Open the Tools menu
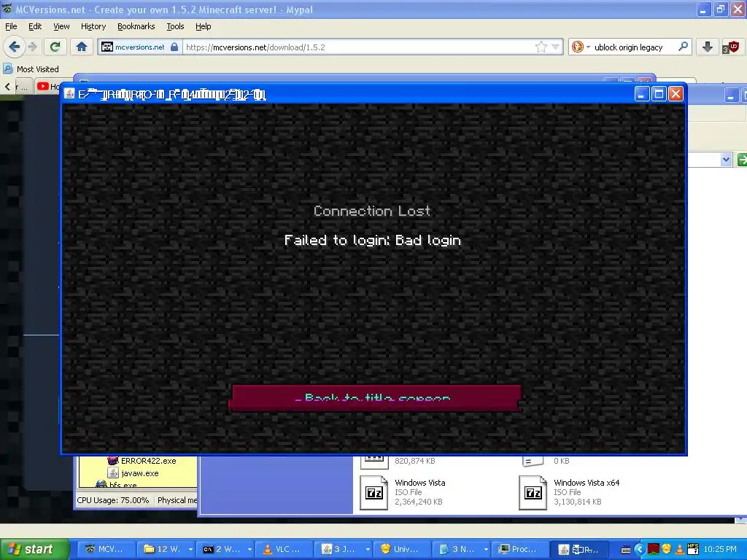 point(175,26)
